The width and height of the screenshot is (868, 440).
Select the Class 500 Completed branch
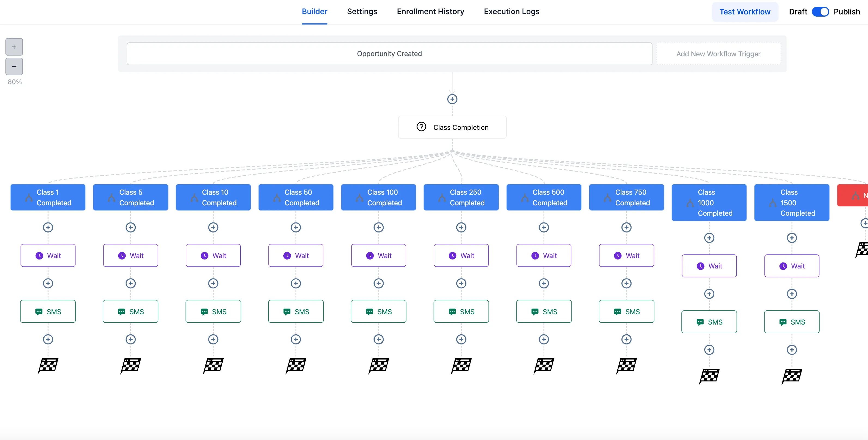(544, 197)
